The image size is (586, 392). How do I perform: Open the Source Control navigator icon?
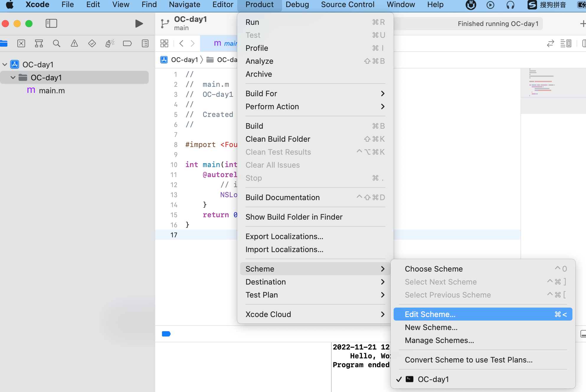coord(21,44)
